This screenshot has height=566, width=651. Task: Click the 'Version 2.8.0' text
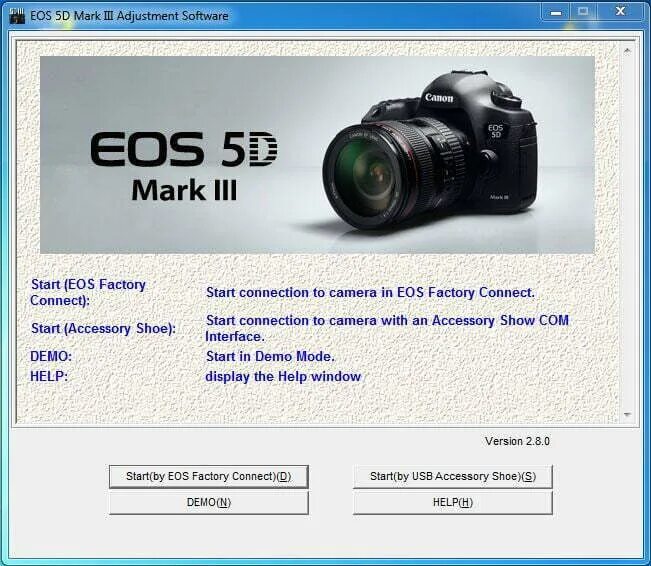(517, 441)
